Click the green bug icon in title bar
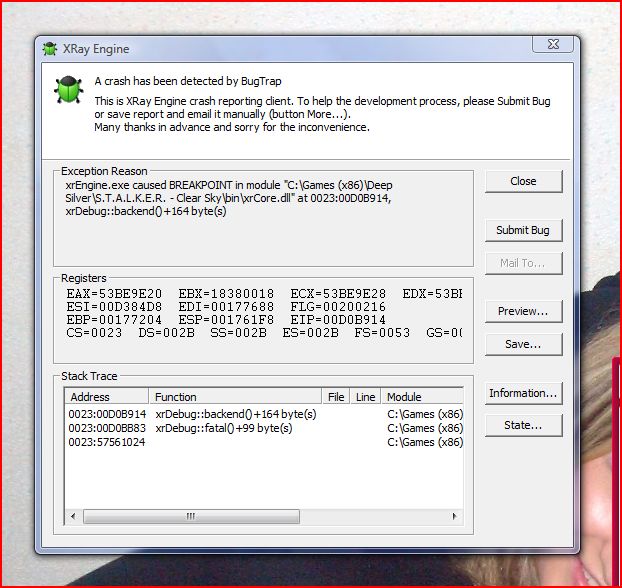This screenshot has height=588, width=622. (50, 49)
